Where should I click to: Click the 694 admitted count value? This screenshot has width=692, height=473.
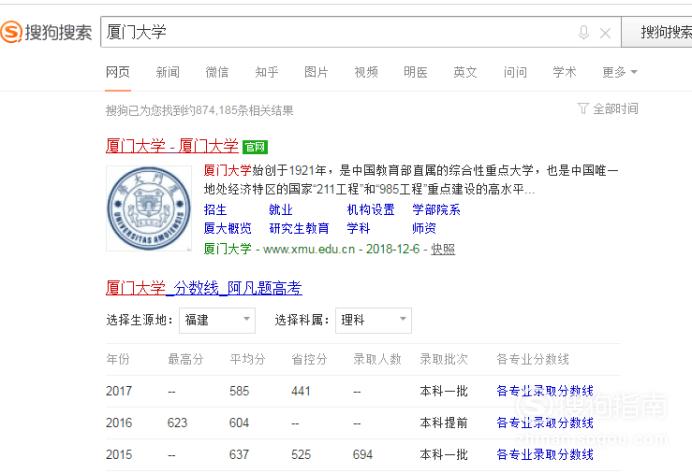363,454
